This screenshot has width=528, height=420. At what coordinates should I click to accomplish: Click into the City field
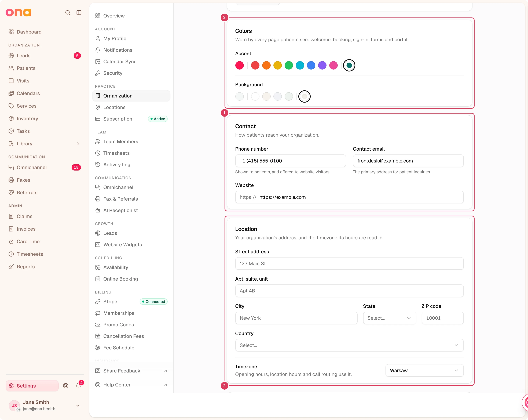click(x=296, y=318)
